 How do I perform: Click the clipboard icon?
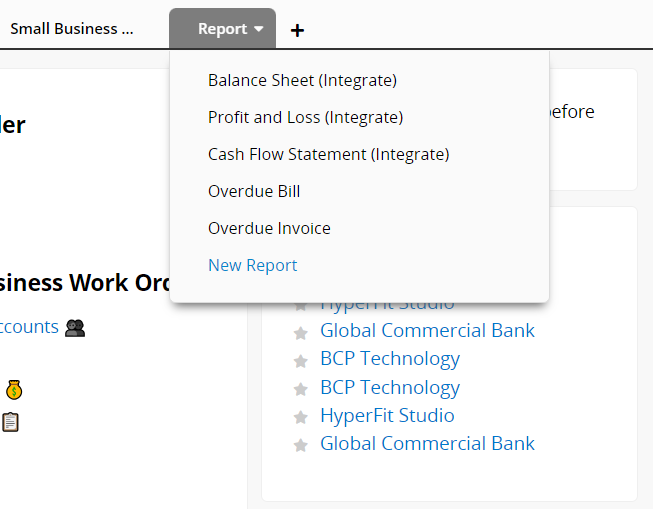pyautogui.click(x=11, y=421)
